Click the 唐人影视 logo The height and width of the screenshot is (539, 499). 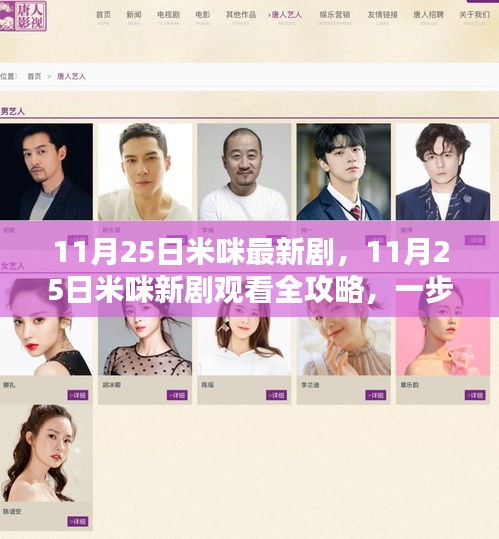tap(23, 16)
